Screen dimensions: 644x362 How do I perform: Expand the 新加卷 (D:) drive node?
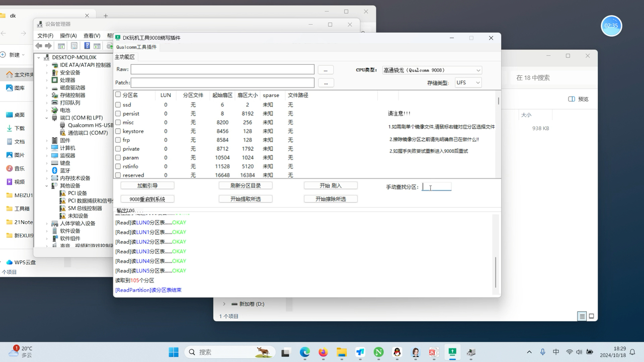pyautogui.click(x=224, y=304)
